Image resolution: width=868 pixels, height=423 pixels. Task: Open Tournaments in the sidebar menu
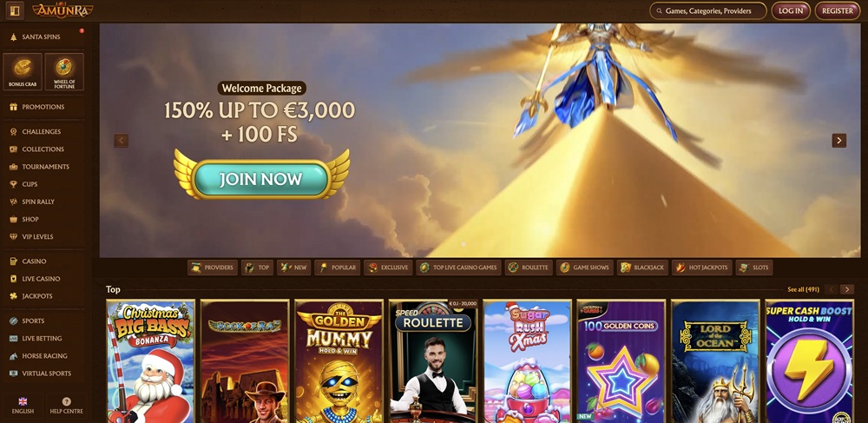point(43,167)
